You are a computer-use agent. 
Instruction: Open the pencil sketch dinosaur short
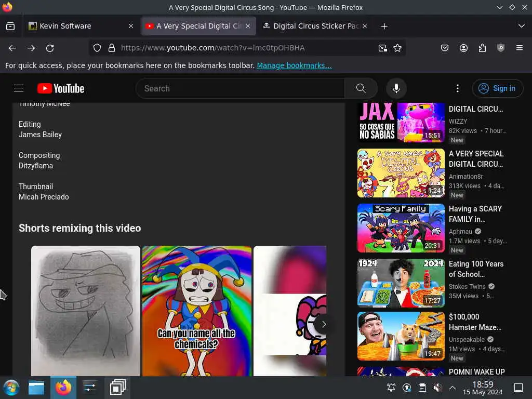coord(86,311)
